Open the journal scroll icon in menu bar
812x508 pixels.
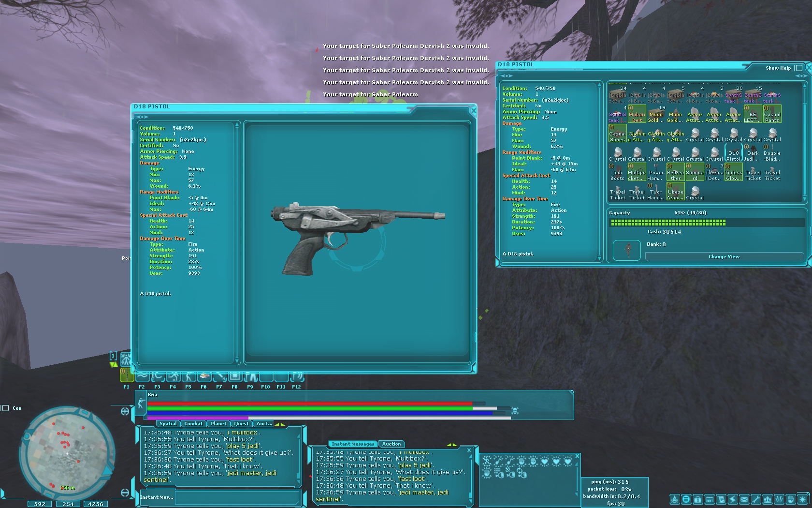[721, 499]
